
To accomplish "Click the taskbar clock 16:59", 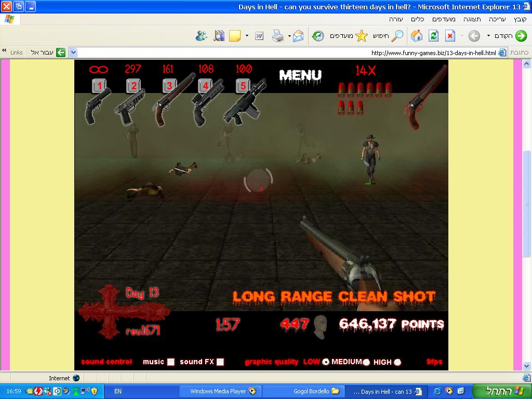I will (14, 391).
